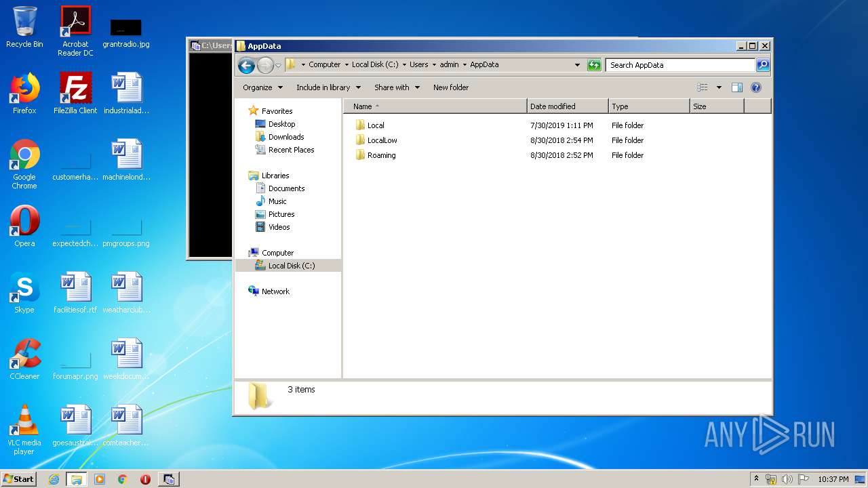
Task: Click admin in the address breadcrumb
Action: point(449,65)
